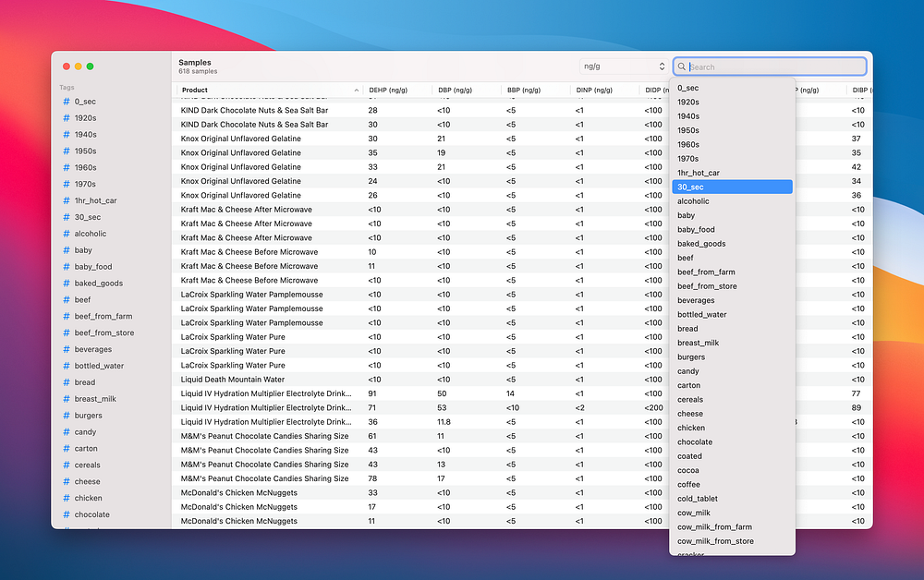Click the BBP (ng/g) column header

point(523,90)
